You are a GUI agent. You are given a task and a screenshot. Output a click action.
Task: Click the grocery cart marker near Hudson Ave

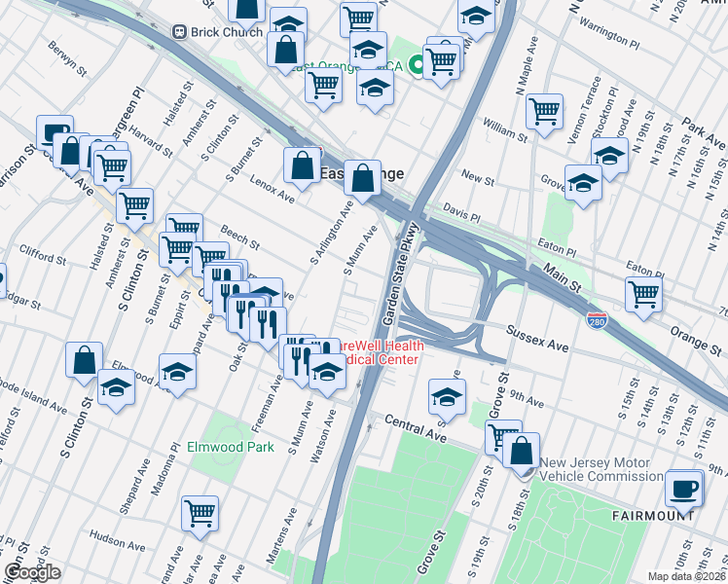pyautogui.click(x=200, y=516)
